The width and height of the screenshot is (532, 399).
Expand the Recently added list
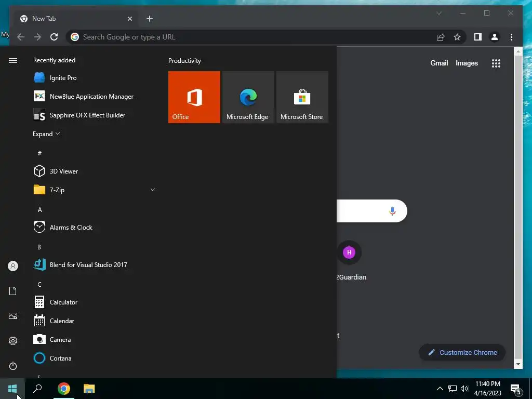(x=46, y=134)
